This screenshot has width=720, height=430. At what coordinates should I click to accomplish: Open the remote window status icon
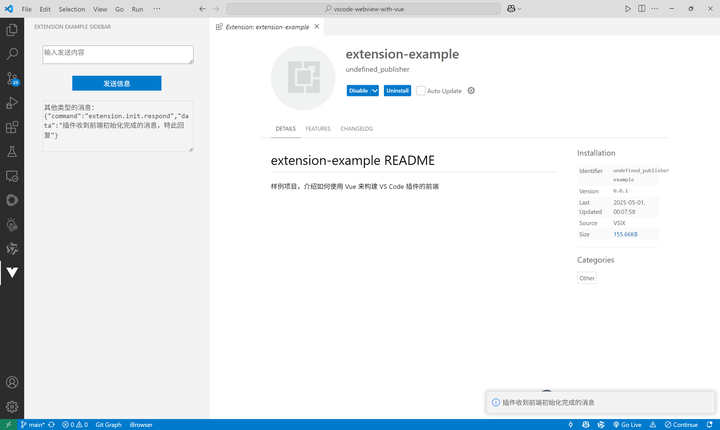(8, 424)
